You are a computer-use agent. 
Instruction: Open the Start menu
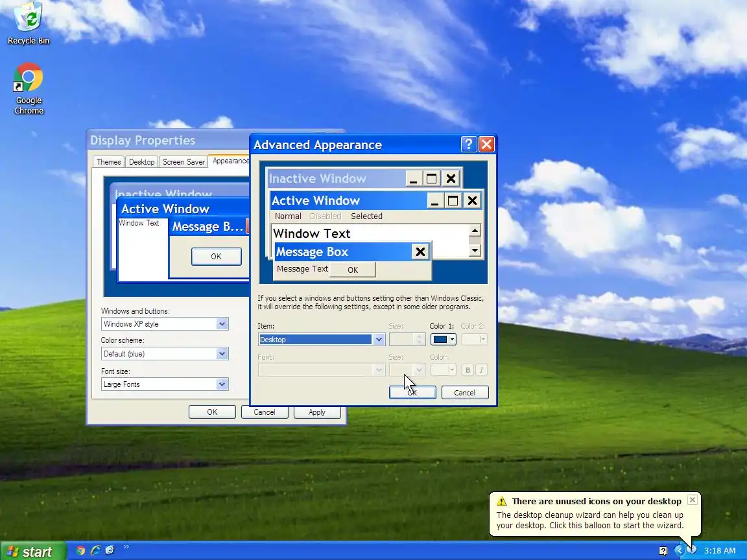[33, 551]
